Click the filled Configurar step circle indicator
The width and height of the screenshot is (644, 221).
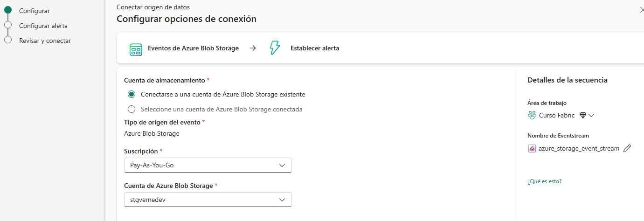8,10
